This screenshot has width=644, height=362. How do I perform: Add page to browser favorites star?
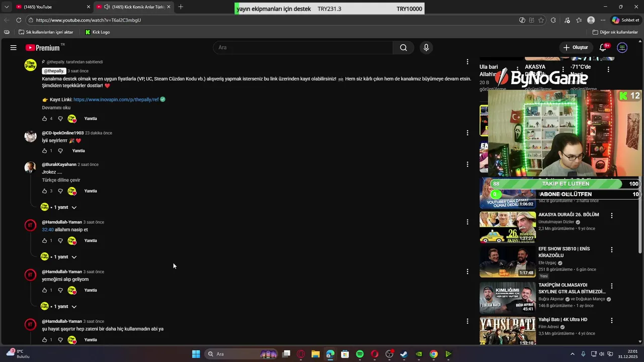click(x=541, y=20)
